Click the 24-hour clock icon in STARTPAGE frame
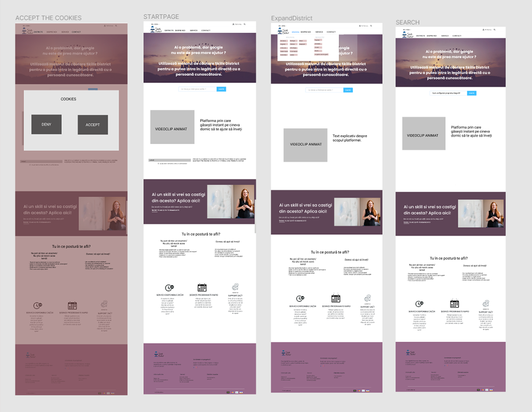The height and width of the screenshot is (412, 532). (169, 288)
